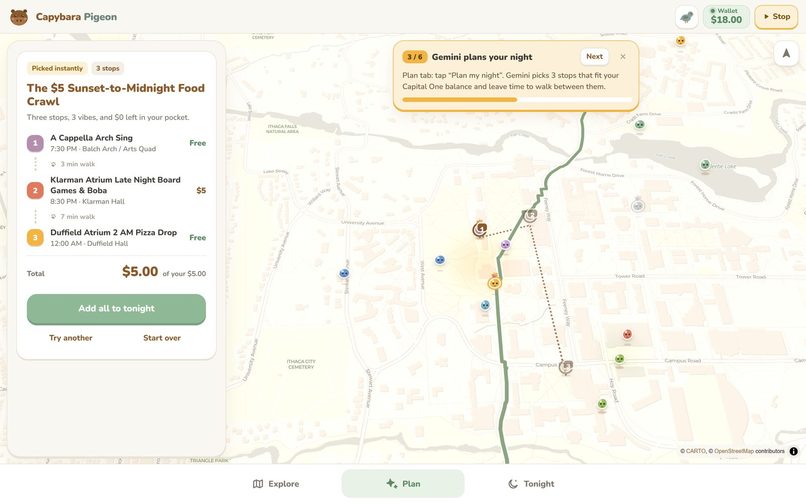Click the capybara logo icon
Viewport: 806px width, 504px height.
click(x=19, y=17)
